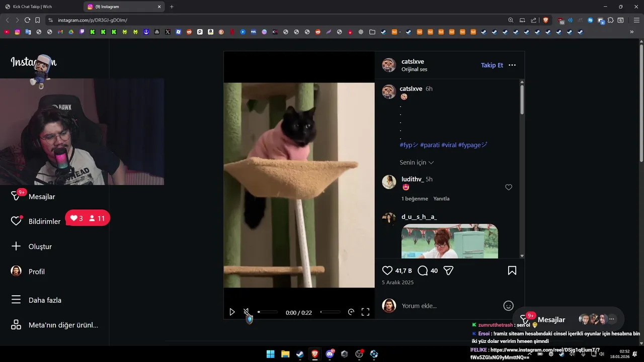Reload the page
This screenshot has height=362, width=644.
[27, 20]
